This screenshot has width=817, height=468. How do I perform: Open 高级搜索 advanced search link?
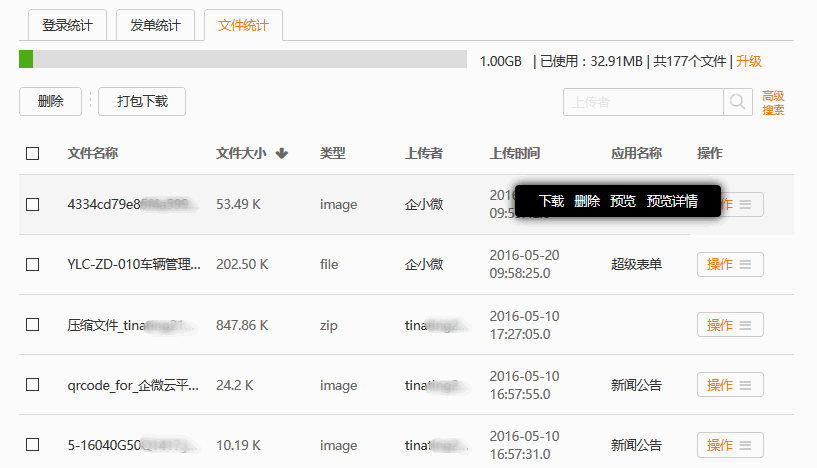pos(773,103)
